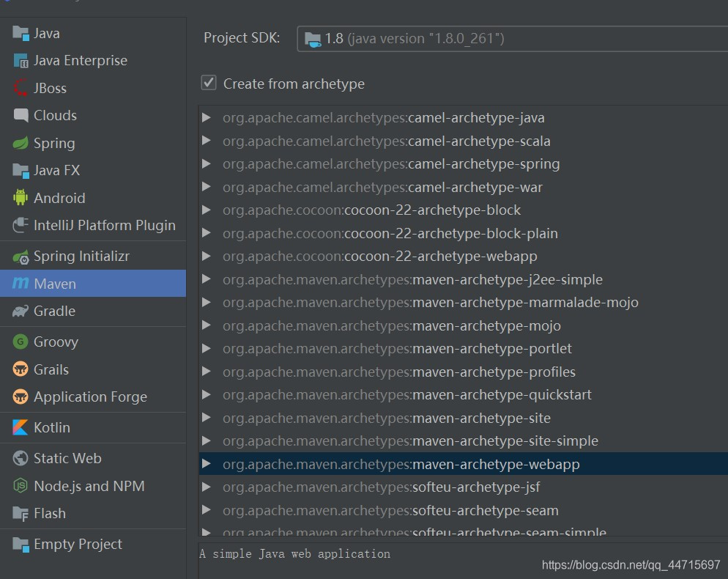Select Static Web label

click(x=67, y=458)
